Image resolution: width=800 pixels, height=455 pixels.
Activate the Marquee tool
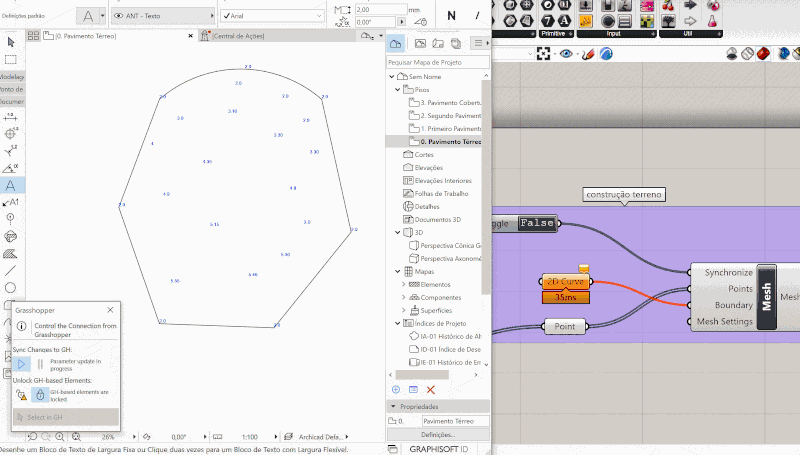[x=11, y=60]
